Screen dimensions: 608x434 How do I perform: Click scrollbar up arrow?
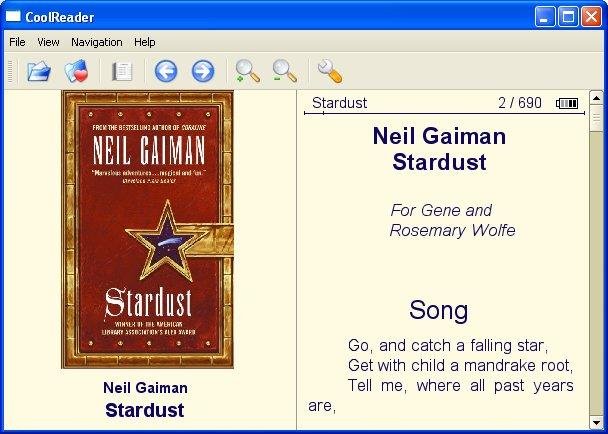click(x=596, y=97)
